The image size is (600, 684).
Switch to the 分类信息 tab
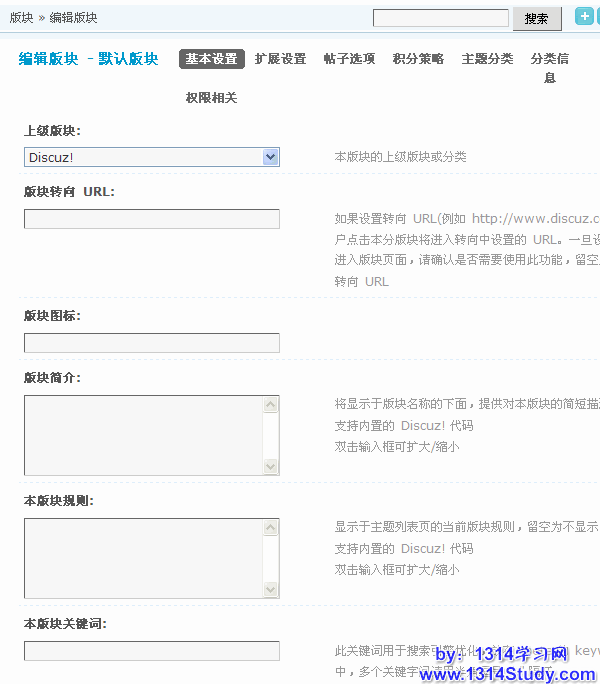click(550, 67)
